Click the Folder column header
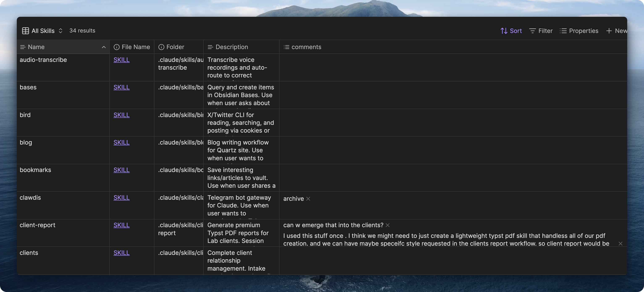 (x=175, y=47)
